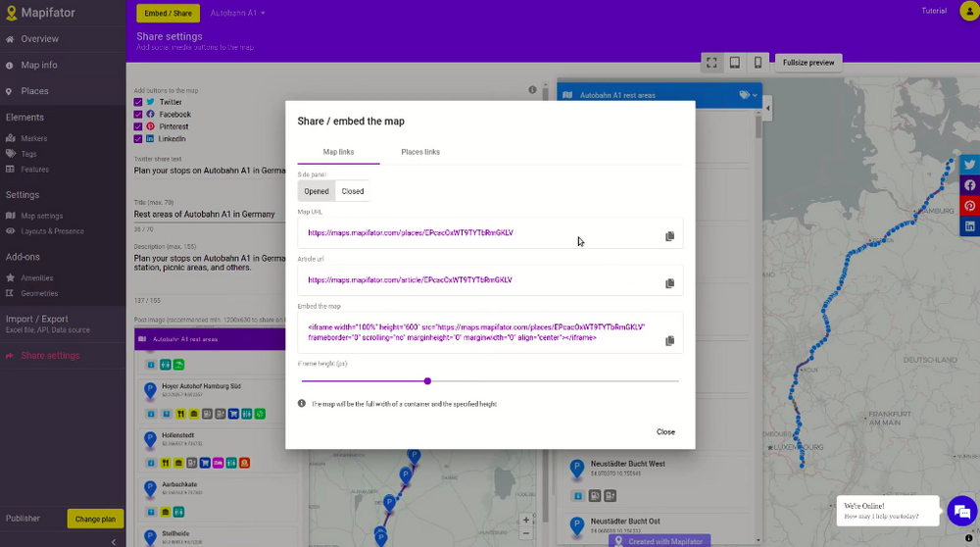Switch to the Places links tab

(x=420, y=152)
